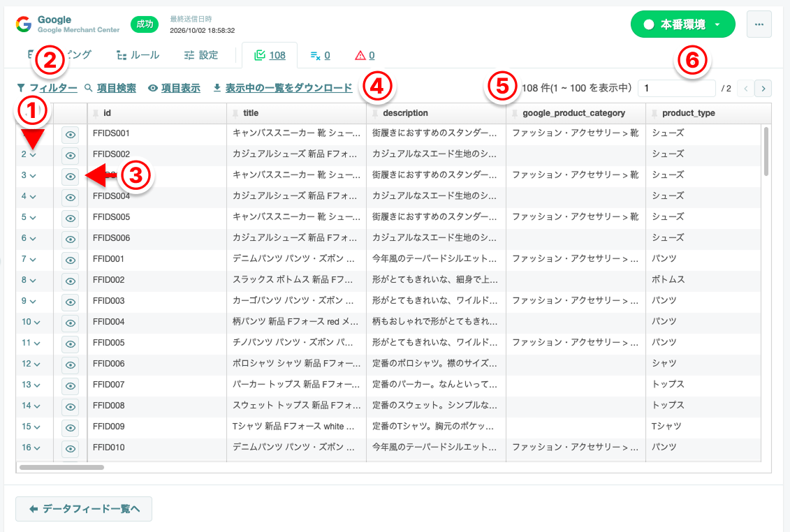790x532 pixels.
Task: Open the warning items tab showing 0
Action: (x=365, y=55)
